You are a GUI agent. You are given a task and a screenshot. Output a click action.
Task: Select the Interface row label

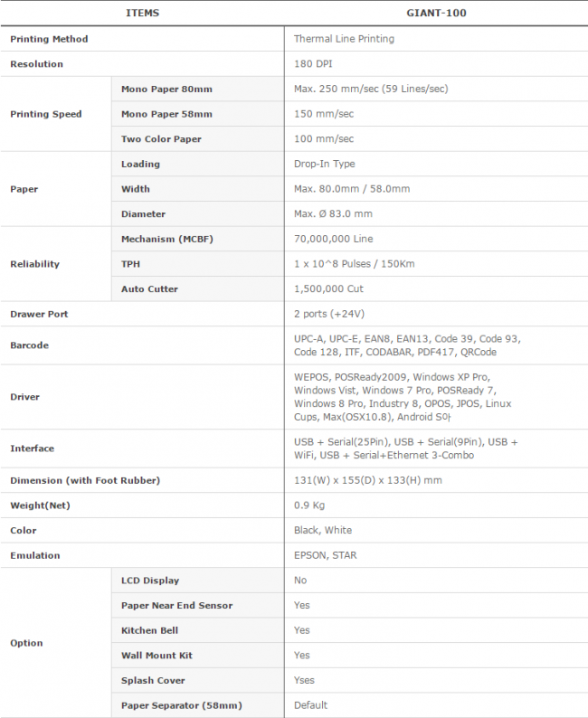pos(32,449)
